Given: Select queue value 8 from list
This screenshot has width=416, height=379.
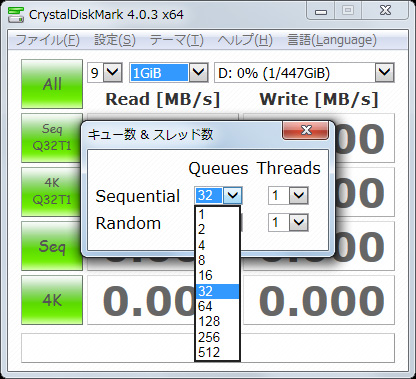Looking at the screenshot, I should 217,260.
